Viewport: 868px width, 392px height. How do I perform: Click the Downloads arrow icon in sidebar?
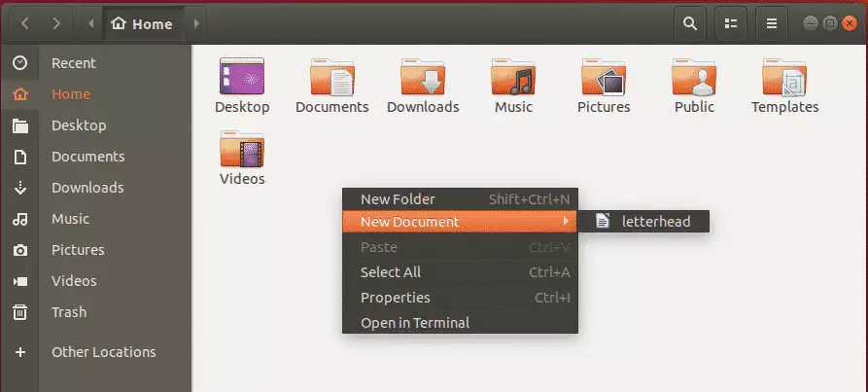(20, 188)
